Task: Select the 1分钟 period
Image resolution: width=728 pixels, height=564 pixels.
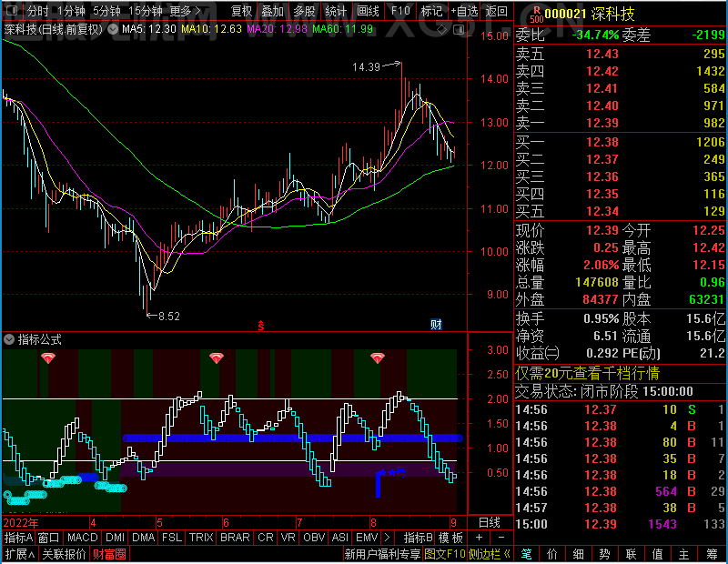Action: (x=72, y=11)
